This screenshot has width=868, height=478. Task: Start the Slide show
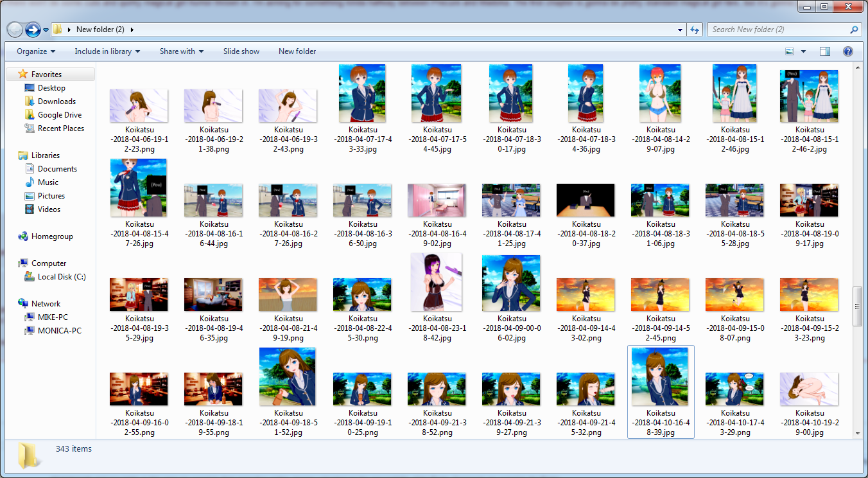coord(241,51)
